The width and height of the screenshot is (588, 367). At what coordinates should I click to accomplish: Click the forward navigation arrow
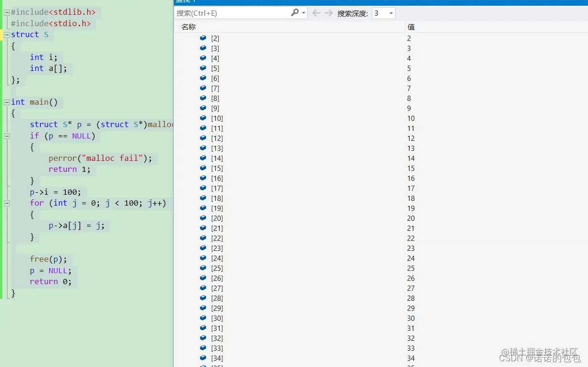(x=329, y=13)
